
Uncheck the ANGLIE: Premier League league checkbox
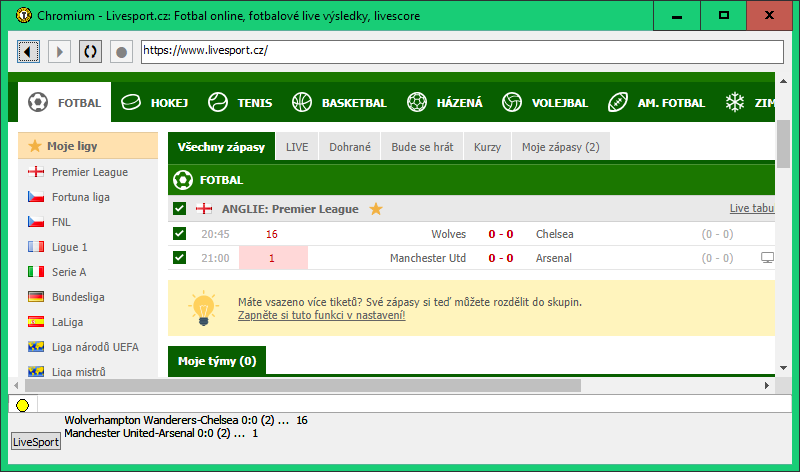pos(179,209)
